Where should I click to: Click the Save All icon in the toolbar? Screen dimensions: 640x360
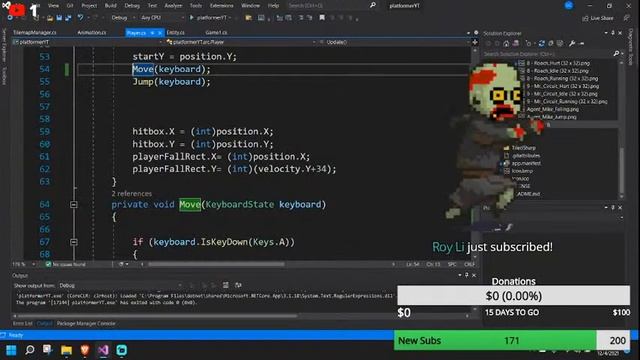68,18
